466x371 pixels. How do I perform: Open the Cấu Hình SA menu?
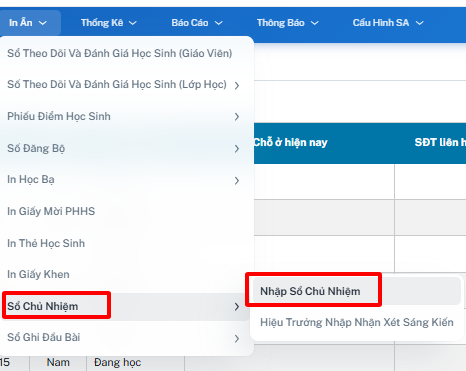click(388, 23)
